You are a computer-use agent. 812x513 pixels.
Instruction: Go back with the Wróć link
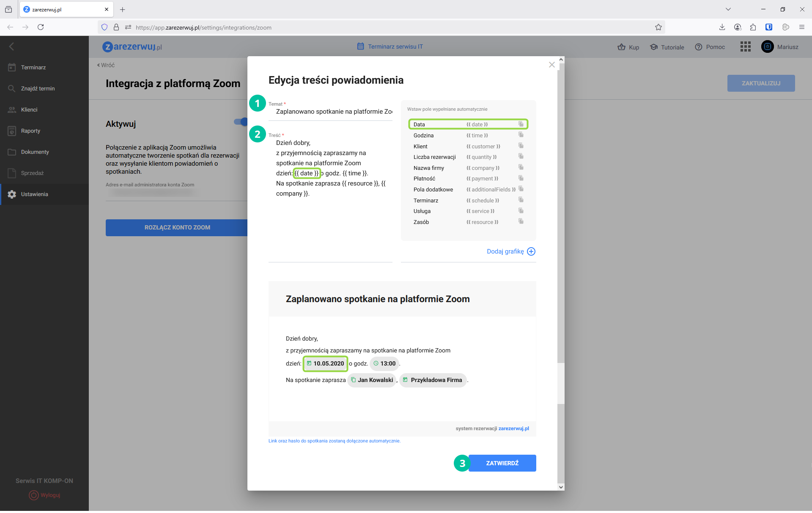coord(106,65)
